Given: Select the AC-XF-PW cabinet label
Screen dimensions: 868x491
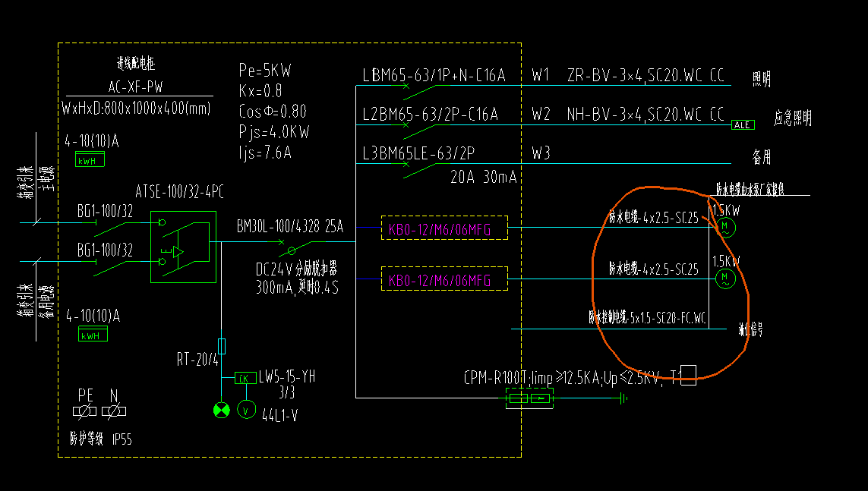Looking at the screenshot, I should [x=136, y=87].
